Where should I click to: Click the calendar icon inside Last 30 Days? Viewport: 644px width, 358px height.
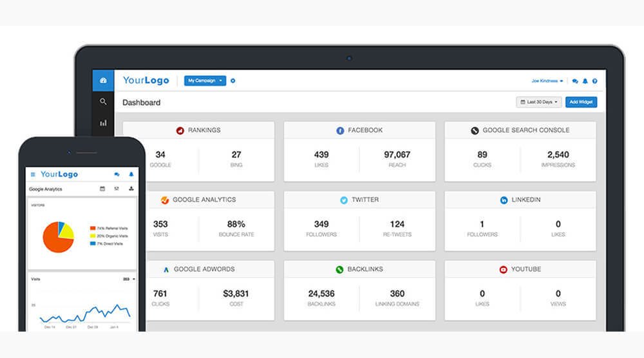(523, 102)
